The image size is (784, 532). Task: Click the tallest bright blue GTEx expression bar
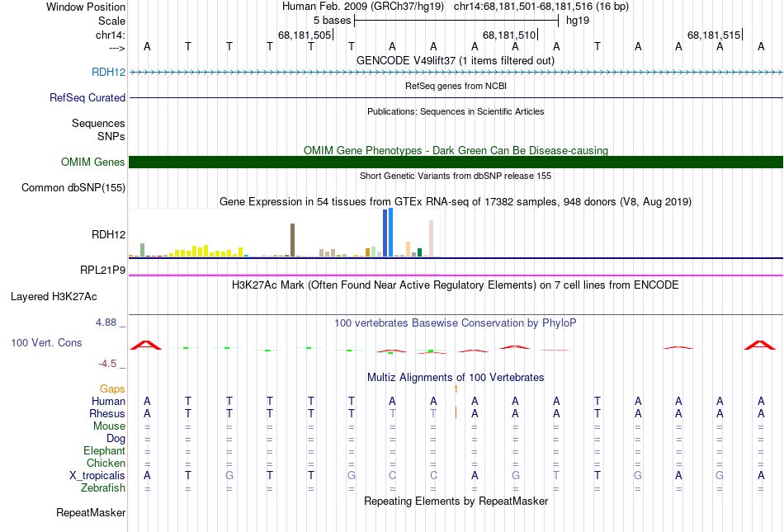coord(390,233)
